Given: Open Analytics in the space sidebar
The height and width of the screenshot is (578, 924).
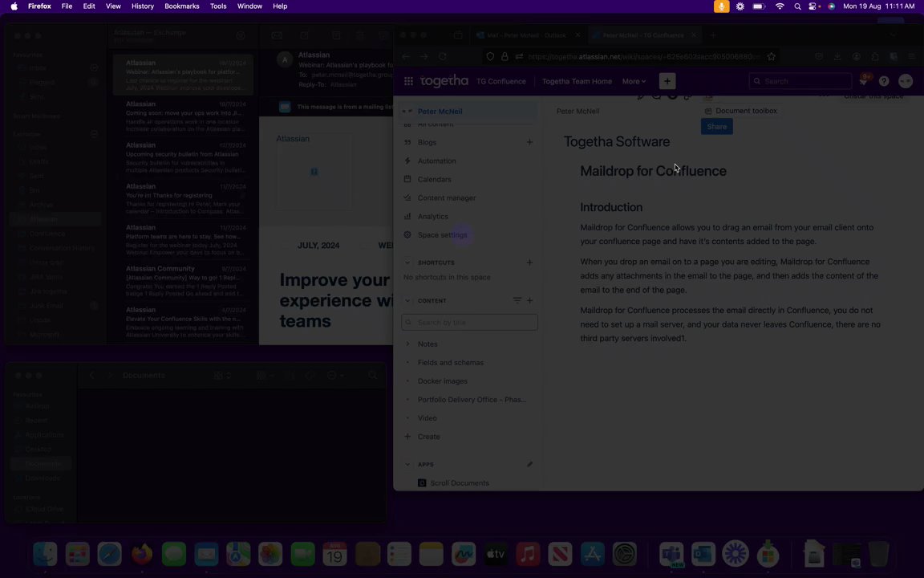Looking at the screenshot, I should click(x=432, y=217).
